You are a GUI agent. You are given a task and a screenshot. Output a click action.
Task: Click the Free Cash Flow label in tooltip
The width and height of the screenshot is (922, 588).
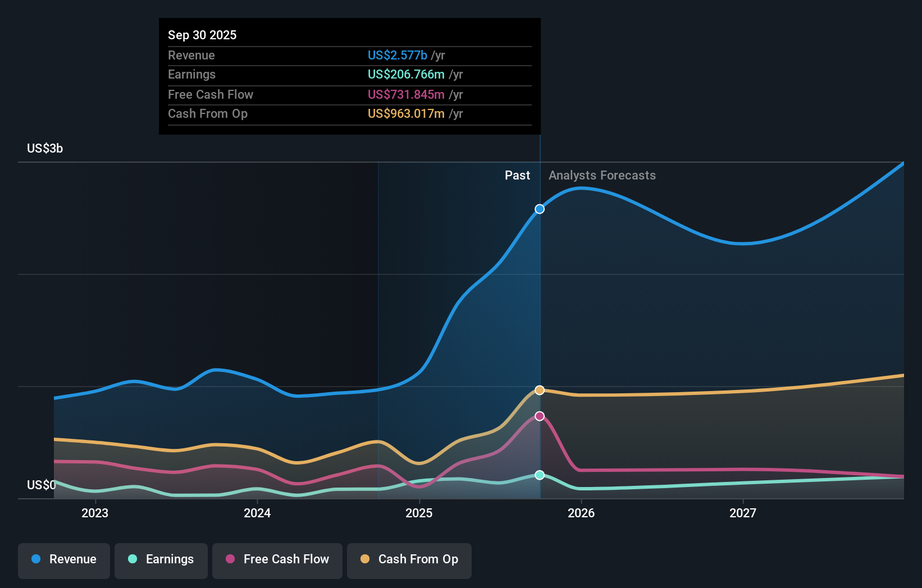click(211, 95)
